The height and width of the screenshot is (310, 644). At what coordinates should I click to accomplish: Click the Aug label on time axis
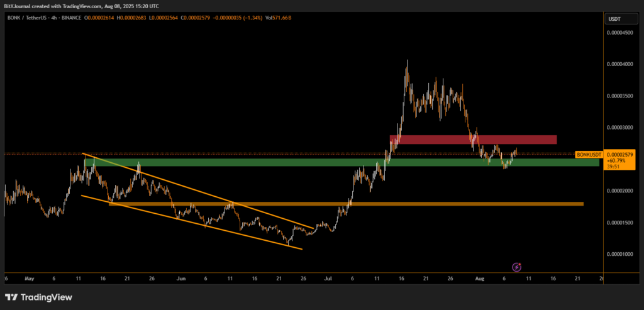click(481, 277)
